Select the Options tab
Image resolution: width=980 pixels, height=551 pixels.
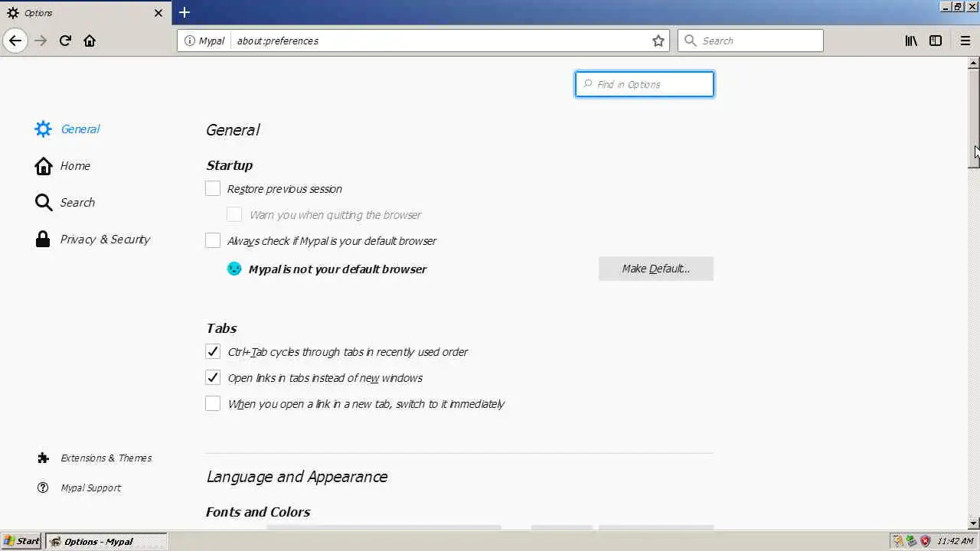(x=84, y=13)
